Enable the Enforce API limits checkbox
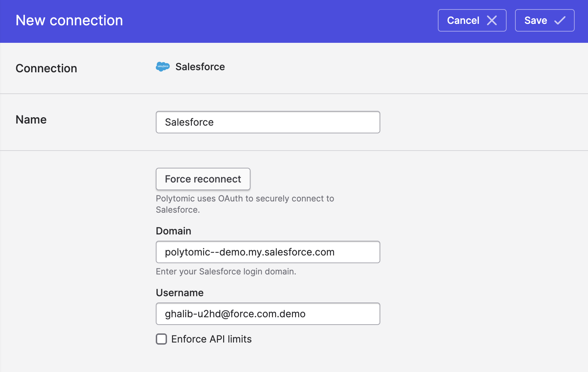The width and height of the screenshot is (588, 372). (x=161, y=339)
